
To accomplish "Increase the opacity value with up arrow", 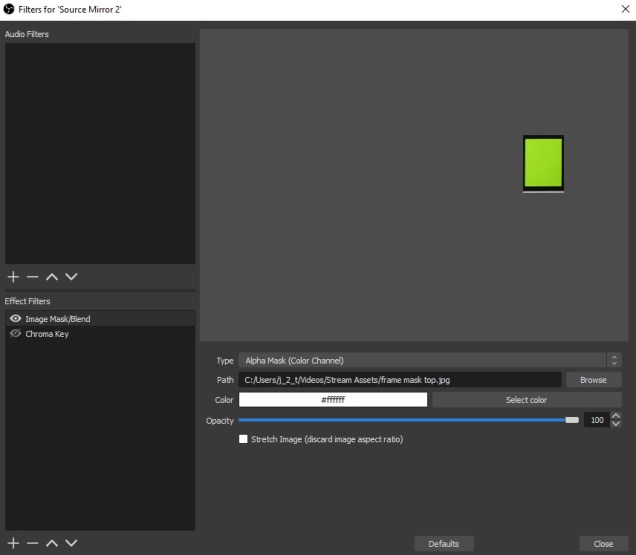I will (615, 416).
